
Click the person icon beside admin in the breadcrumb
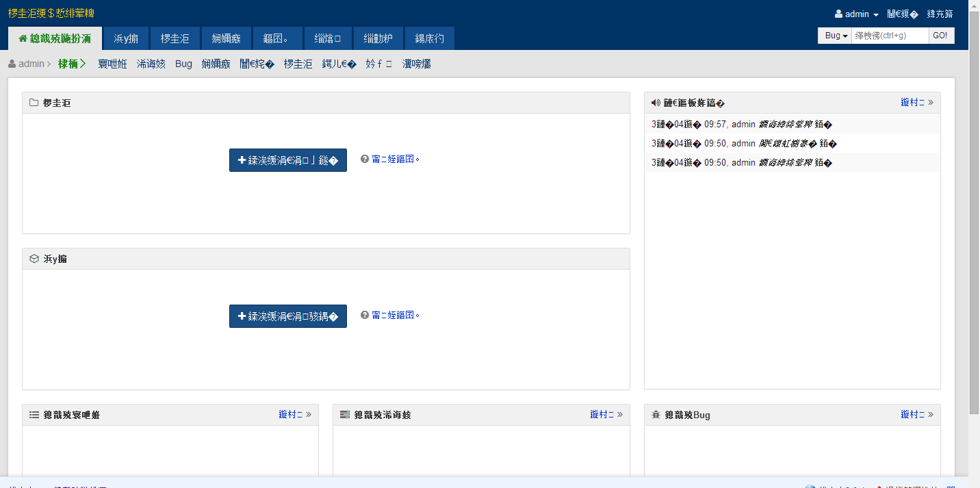point(12,64)
